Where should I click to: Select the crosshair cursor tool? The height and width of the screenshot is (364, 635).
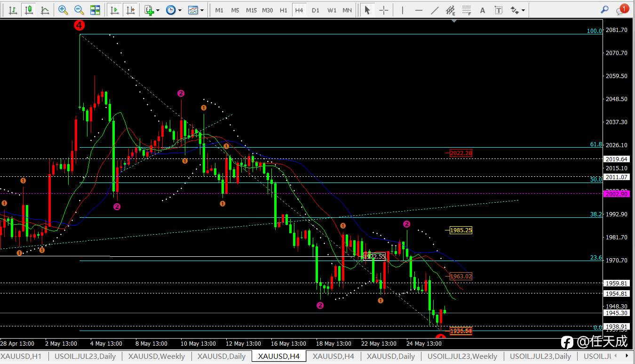tap(384, 10)
